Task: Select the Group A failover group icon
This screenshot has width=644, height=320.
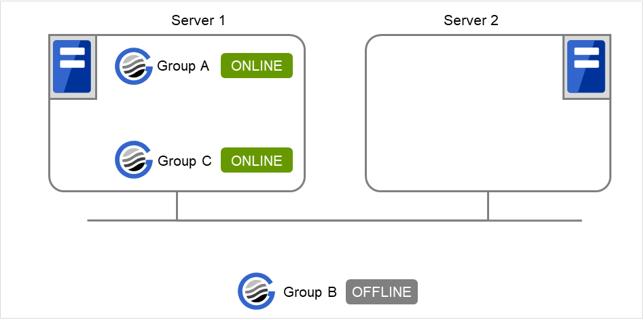Action: [x=134, y=66]
